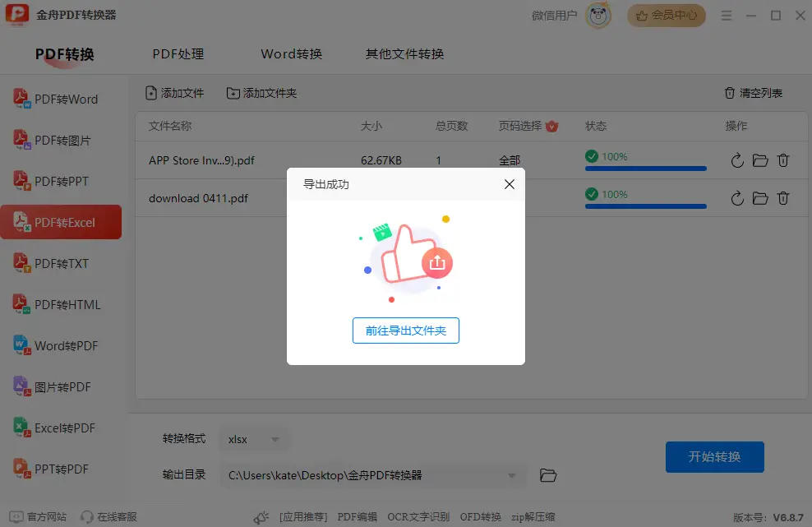Expand the output directory dropdown
812x527 pixels.
[x=510, y=475]
